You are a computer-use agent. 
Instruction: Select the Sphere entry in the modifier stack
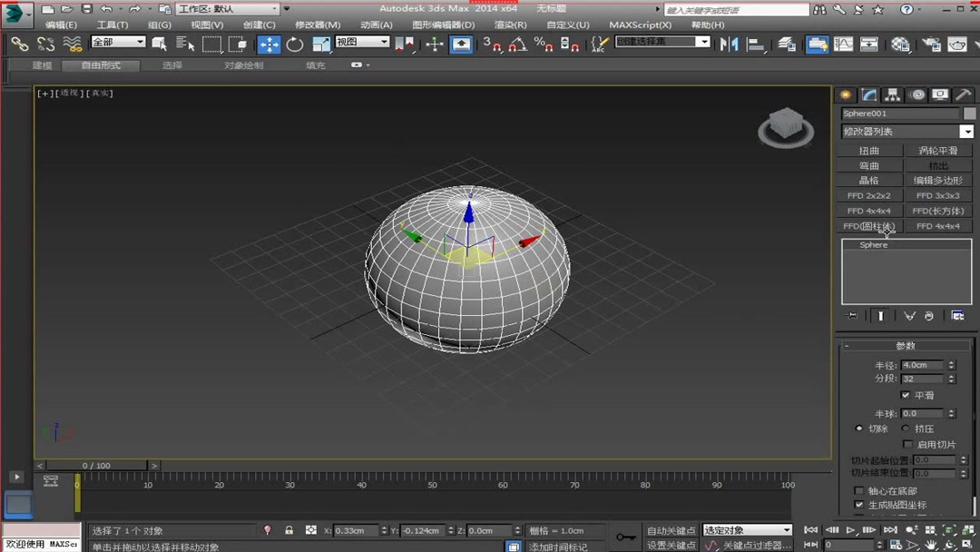873,244
